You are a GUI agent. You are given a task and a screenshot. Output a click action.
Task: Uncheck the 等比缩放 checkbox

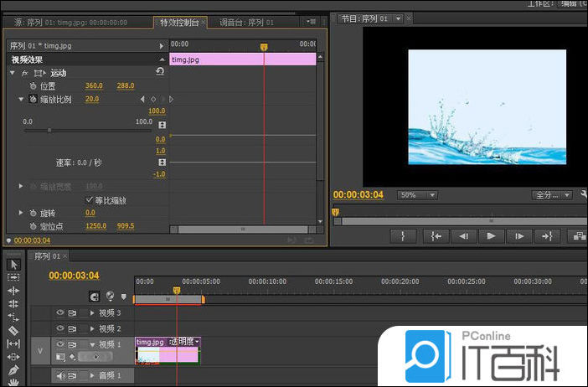point(90,200)
